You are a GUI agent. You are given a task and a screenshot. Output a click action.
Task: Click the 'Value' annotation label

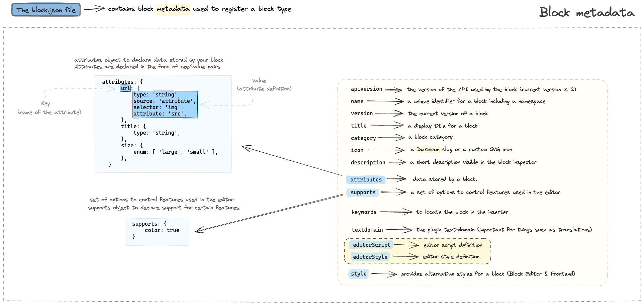tap(259, 81)
